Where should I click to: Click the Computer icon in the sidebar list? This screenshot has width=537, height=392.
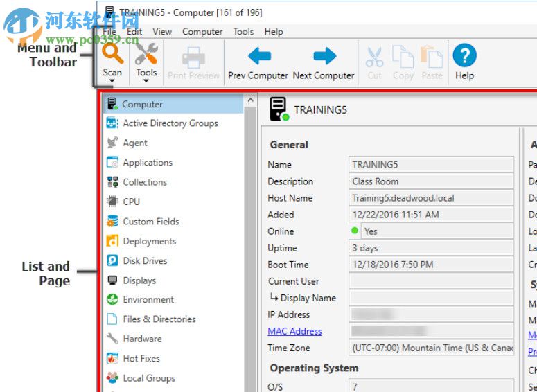click(x=112, y=103)
